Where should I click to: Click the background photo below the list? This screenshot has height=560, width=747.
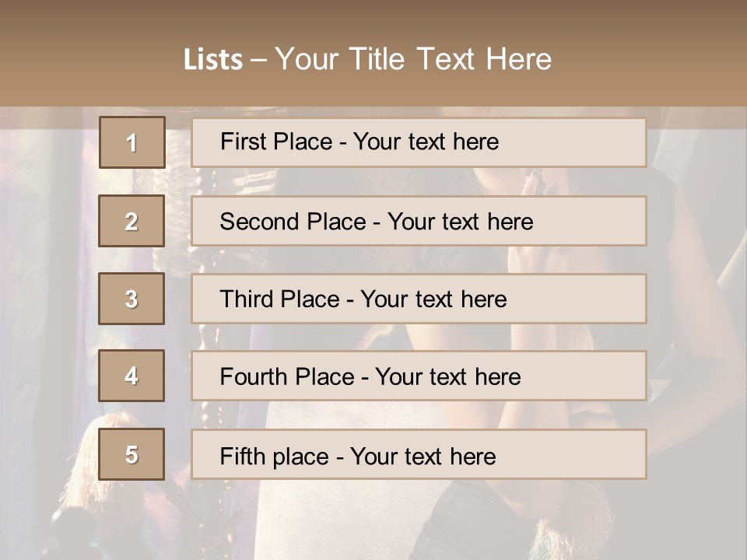(373, 521)
